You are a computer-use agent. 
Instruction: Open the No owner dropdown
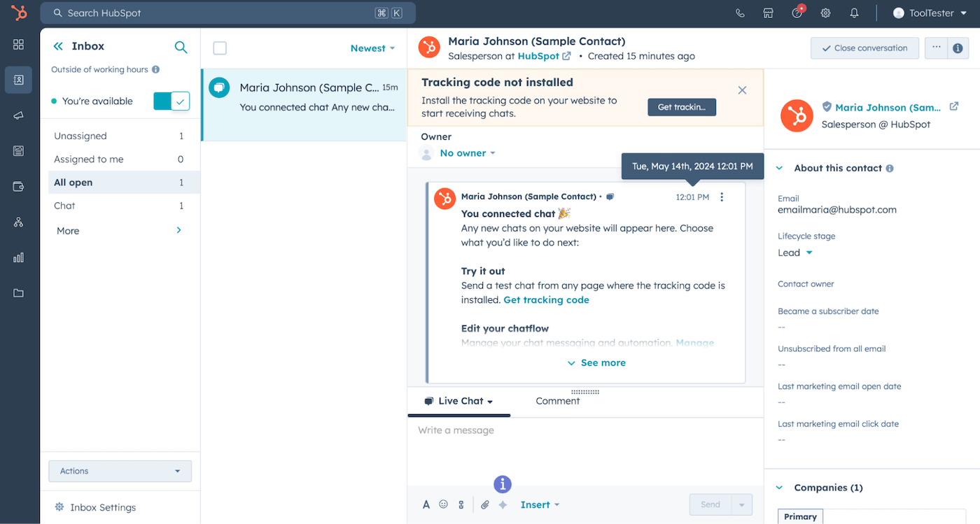467,153
